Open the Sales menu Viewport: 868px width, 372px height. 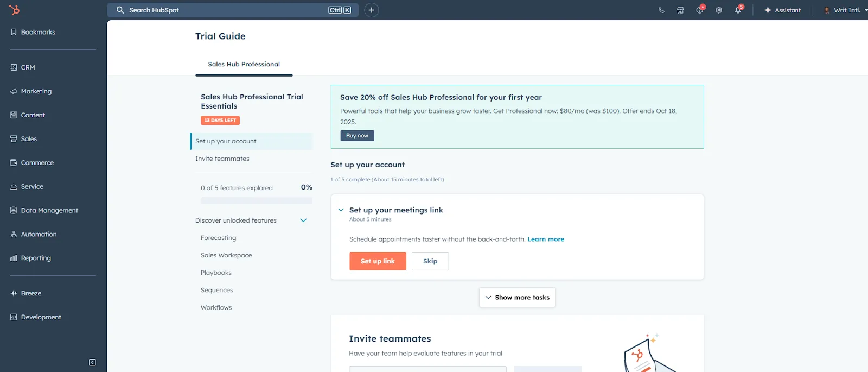pos(24,139)
